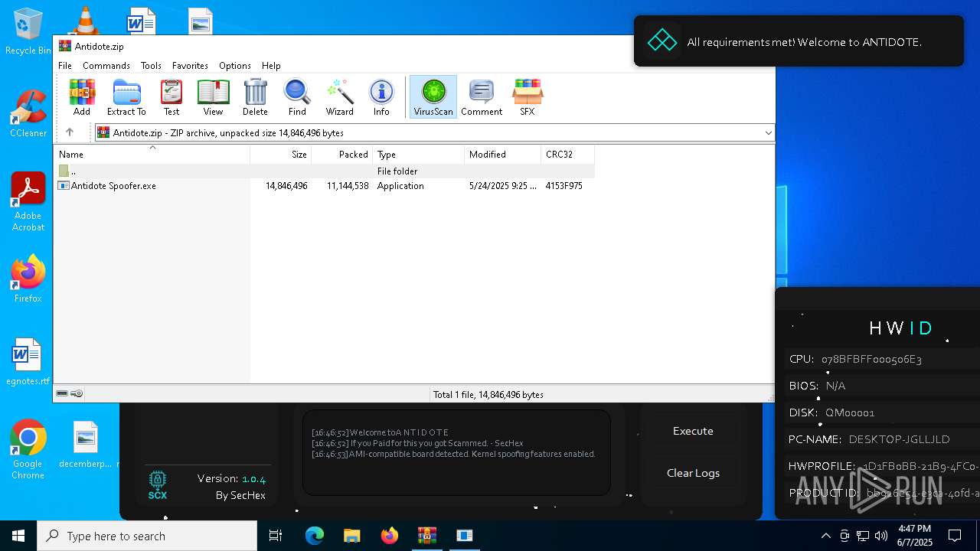The image size is (980, 551).
Task: Expand the archive path dropdown
Action: 768,133
